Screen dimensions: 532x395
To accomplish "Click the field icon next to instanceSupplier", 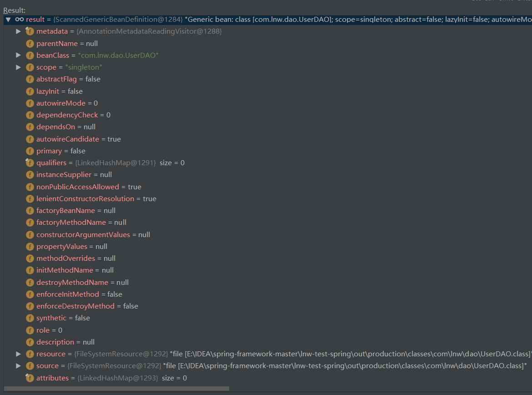I will pos(30,175).
